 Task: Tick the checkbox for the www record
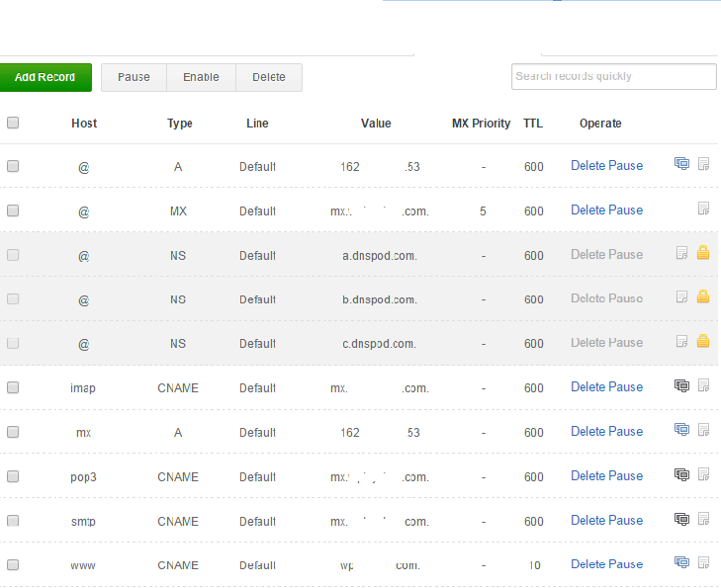[13, 565]
